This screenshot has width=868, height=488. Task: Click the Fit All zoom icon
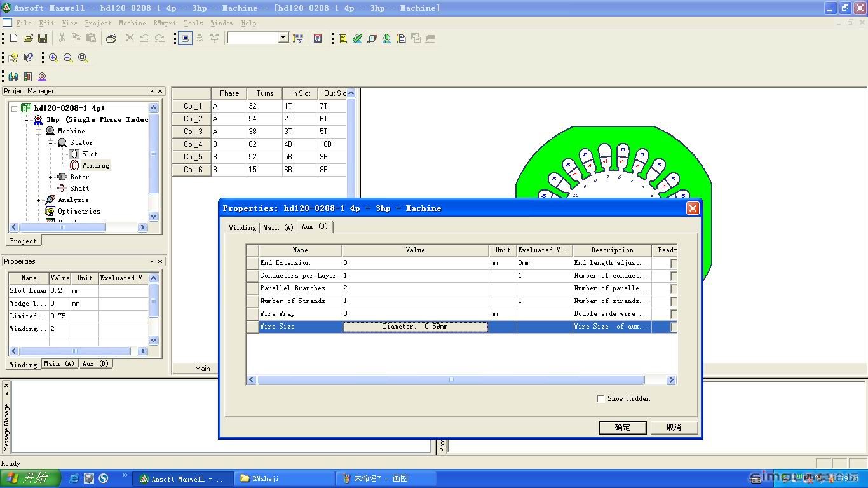(83, 57)
